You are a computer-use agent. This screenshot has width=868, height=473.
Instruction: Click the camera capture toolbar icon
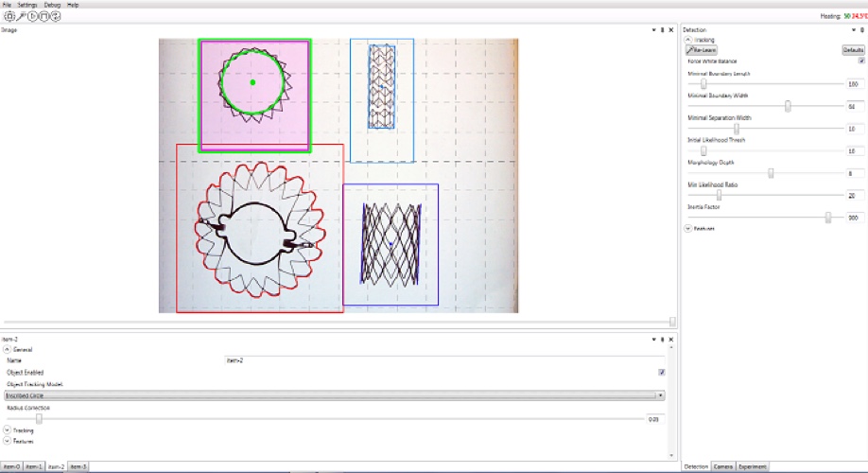[9, 17]
